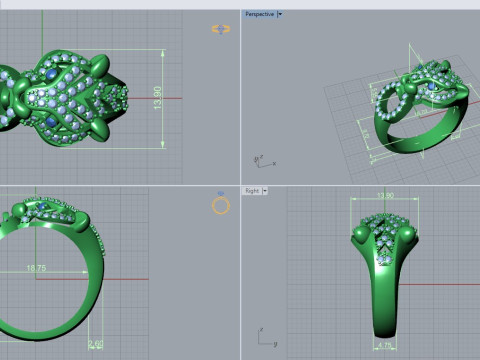Screen dimensions: 480x360
Task: Select the 4.75 shank width dimension
Action: [x=385, y=345]
